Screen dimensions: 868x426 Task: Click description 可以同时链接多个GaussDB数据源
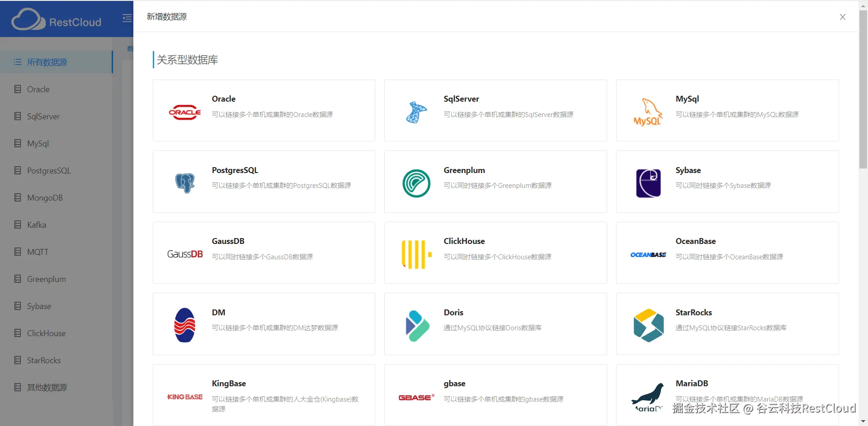[262, 257]
